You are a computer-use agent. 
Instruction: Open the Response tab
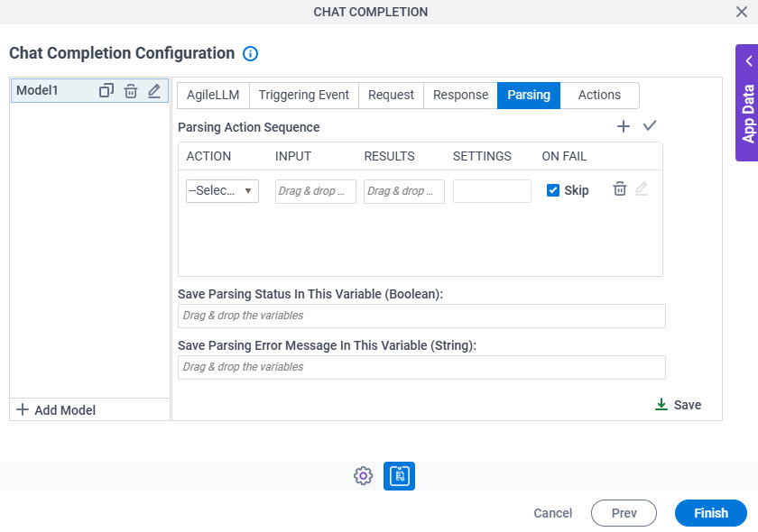tap(461, 96)
